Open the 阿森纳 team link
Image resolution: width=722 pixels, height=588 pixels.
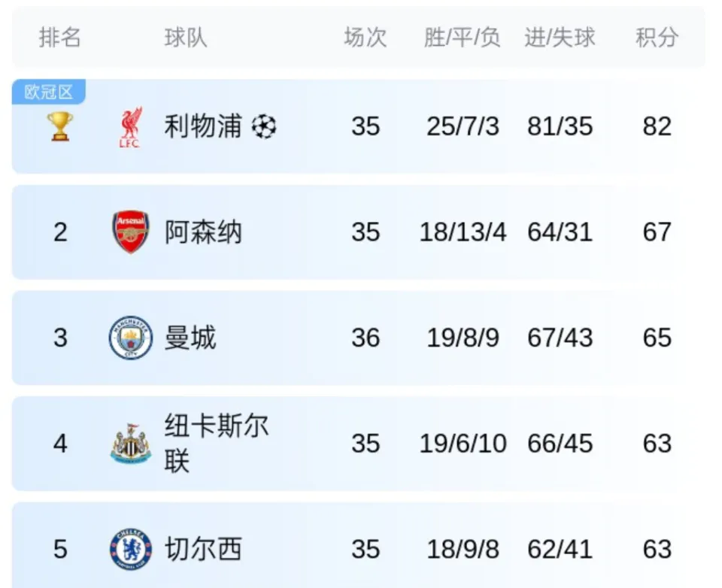[203, 232]
